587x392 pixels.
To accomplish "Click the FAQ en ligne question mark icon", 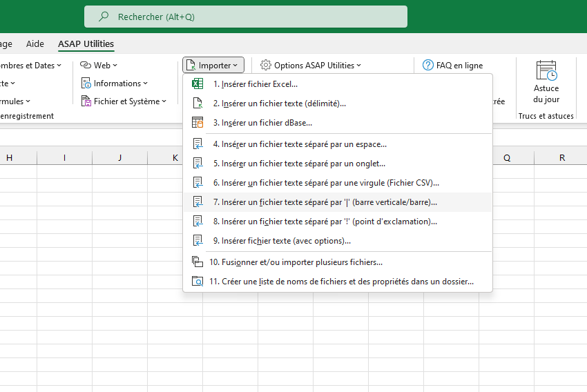I will point(428,65).
